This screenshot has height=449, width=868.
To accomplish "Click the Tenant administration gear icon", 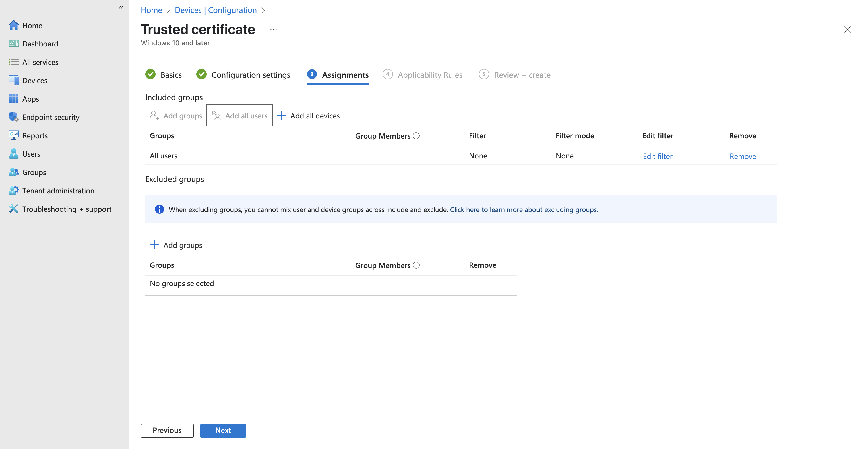I will (x=13, y=190).
